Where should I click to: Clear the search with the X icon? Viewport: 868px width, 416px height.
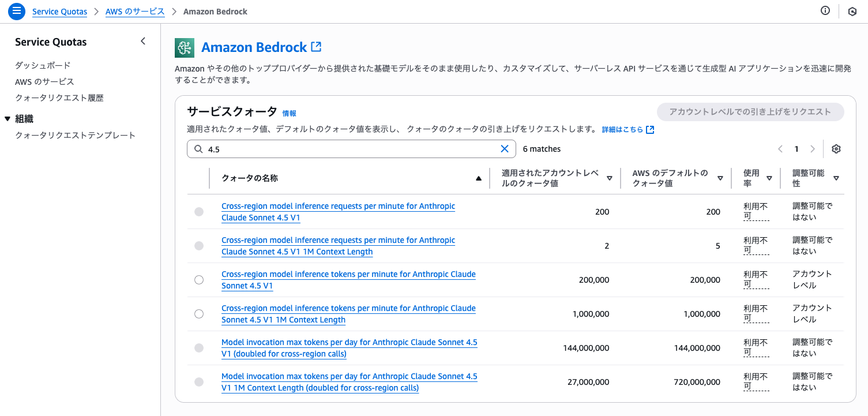tap(505, 148)
